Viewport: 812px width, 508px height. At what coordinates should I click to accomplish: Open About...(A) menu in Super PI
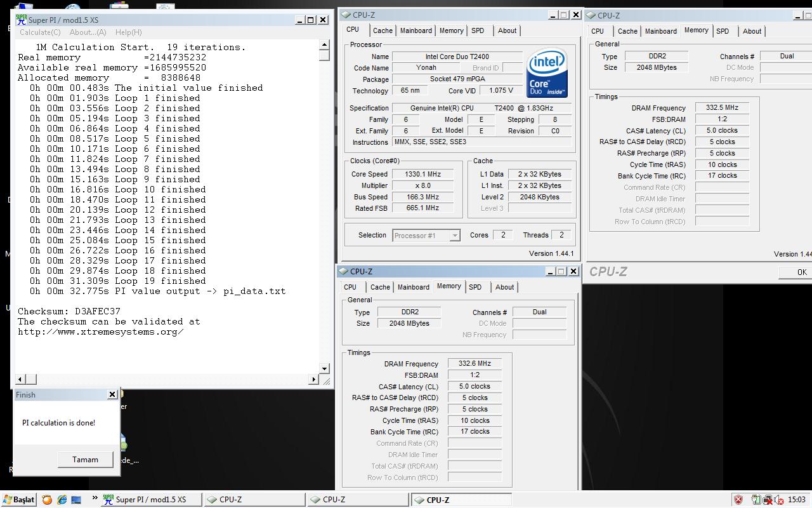click(x=88, y=32)
